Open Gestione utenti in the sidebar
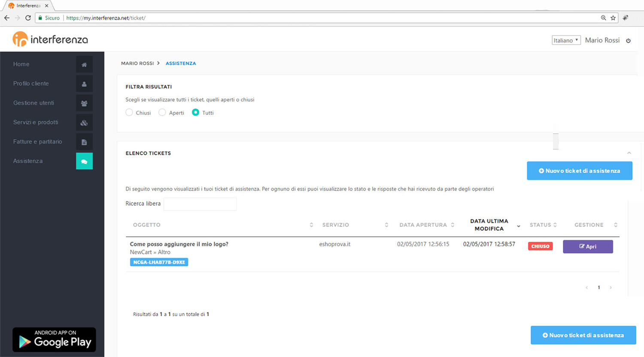The image size is (644, 357). (33, 103)
